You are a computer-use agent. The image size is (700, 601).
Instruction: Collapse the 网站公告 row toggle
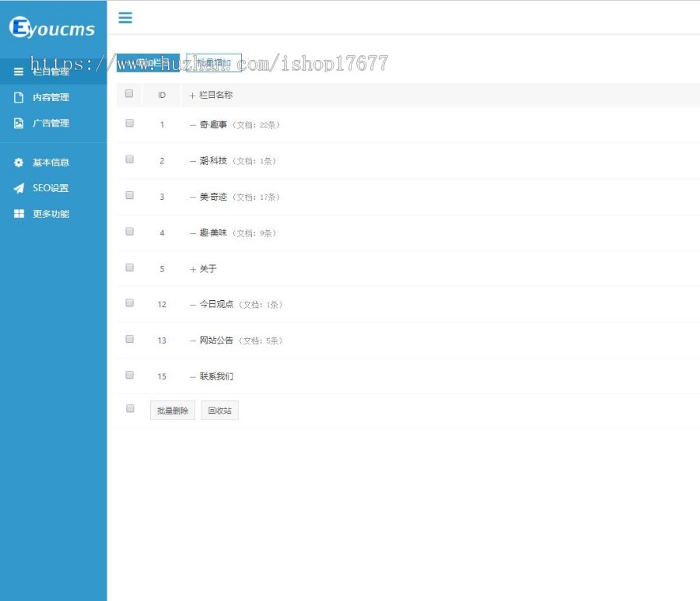192,341
